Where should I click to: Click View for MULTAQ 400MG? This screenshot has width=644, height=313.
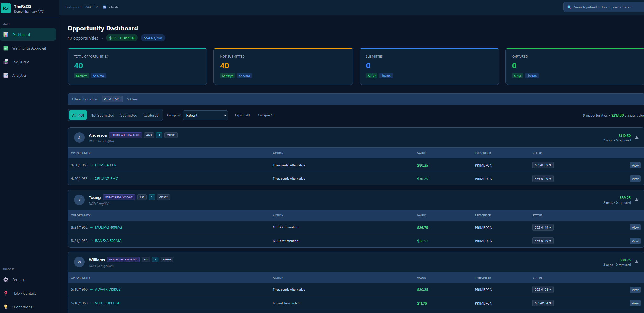[x=635, y=227]
